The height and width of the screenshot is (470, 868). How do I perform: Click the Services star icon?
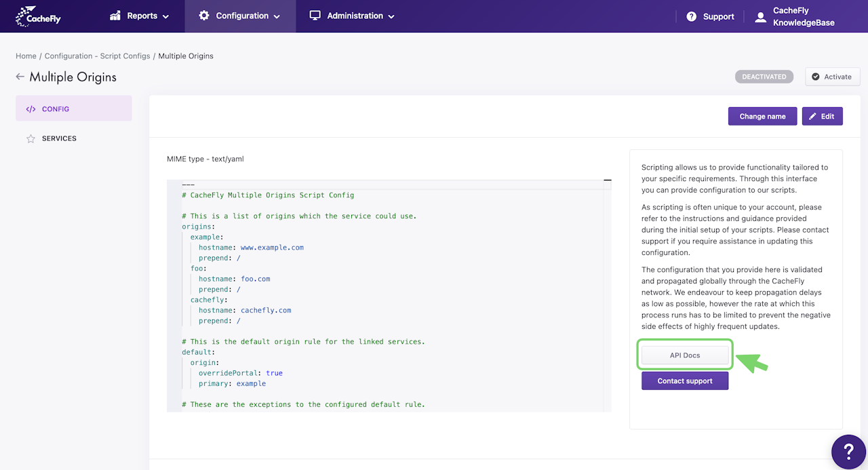[x=31, y=138]
